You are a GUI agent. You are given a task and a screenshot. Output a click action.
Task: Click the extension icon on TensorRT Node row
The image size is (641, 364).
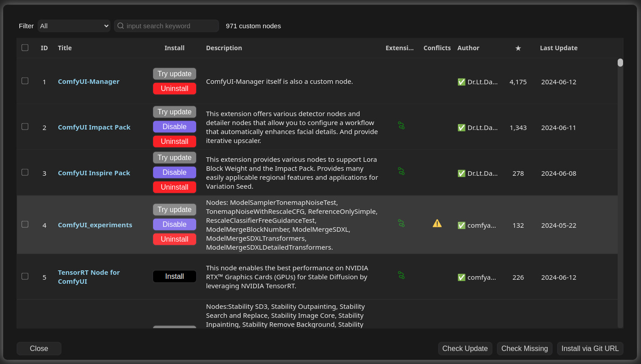click(x=400, y=275)
